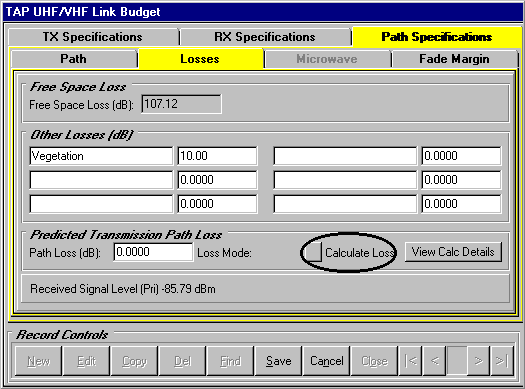Switch to the TX Specifications tab

(93, 37)
